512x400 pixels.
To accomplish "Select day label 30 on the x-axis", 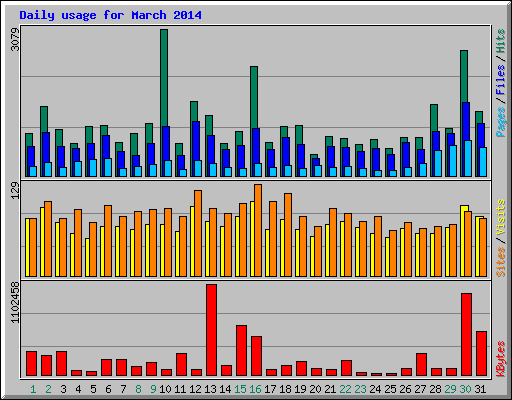I will 465,389.
